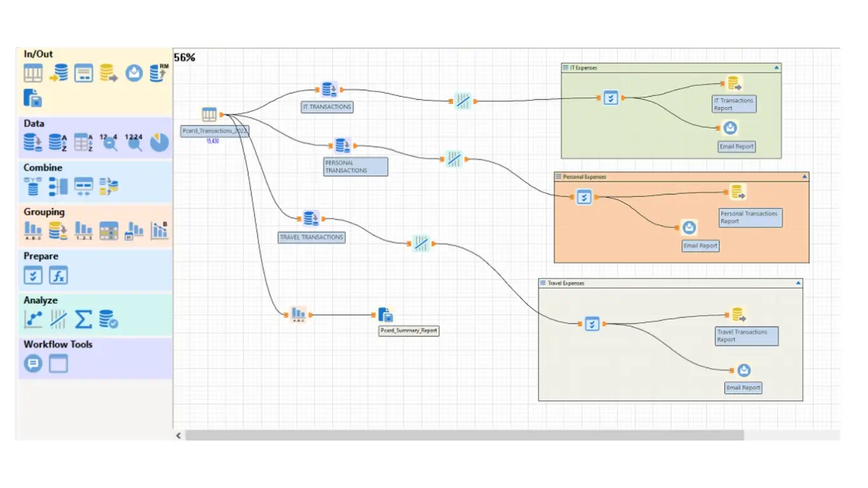Choose the sort A-Z database tool in Data

pos(58,142)
